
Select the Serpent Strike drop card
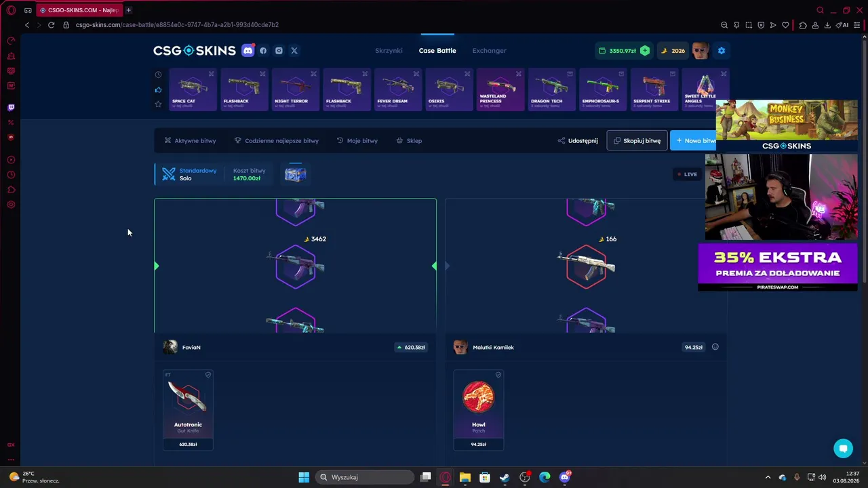coord(654,89)
